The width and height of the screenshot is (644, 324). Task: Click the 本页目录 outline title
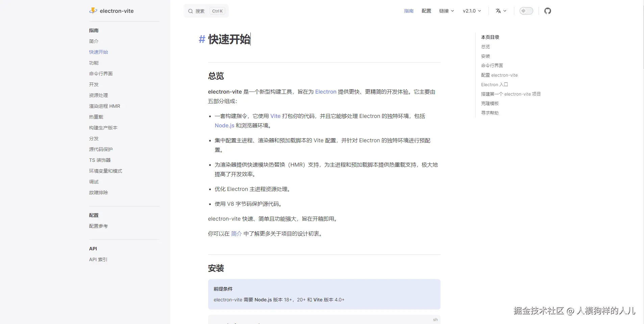coord(490,37)
